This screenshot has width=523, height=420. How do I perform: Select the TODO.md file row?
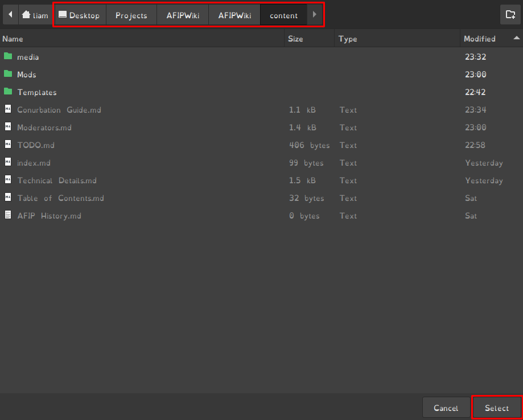coord(36,145)
